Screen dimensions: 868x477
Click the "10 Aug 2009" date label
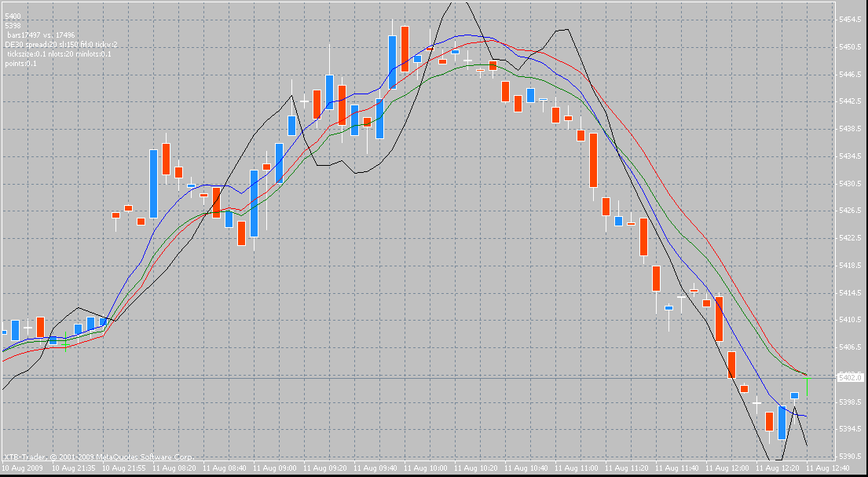21,468
